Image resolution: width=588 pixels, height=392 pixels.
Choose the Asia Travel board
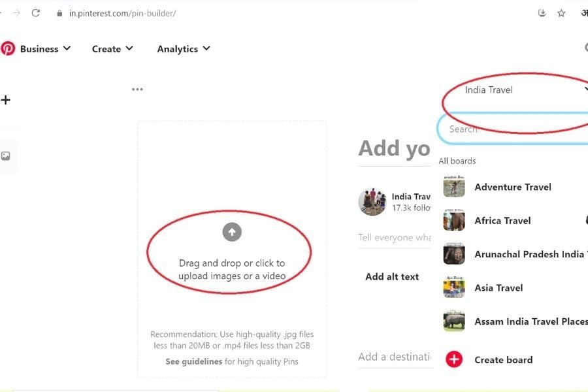pyautogui.click(x=498, y=287)
